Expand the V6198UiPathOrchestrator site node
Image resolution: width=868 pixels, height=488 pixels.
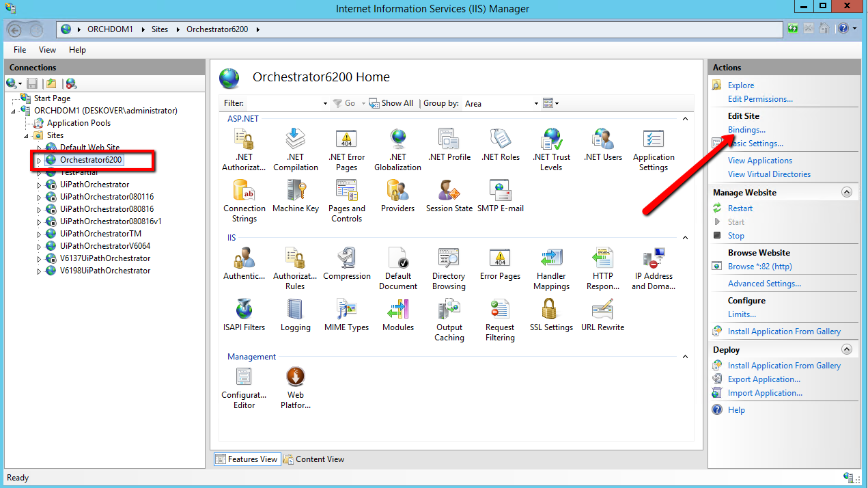pos(40,271)
